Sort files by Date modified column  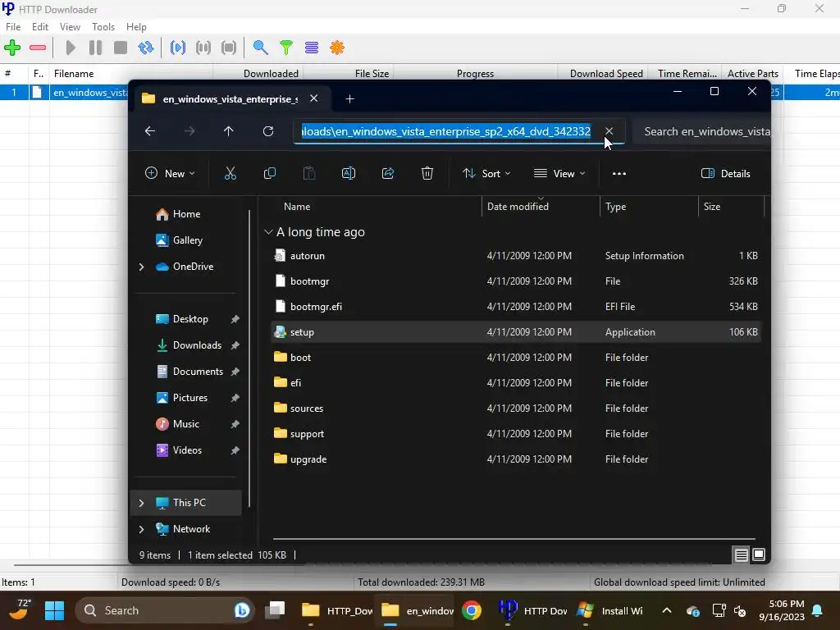pyautogui.click(x=541, y=207)
